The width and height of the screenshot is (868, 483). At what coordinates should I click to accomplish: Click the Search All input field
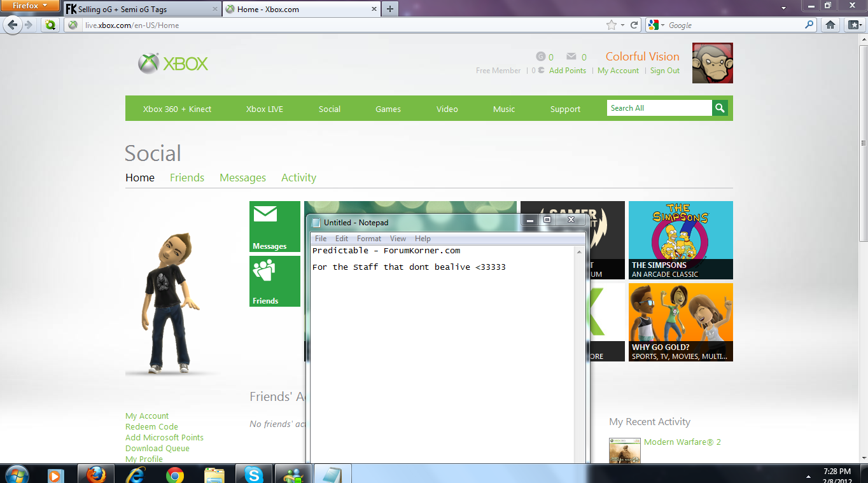coord(659,108)
